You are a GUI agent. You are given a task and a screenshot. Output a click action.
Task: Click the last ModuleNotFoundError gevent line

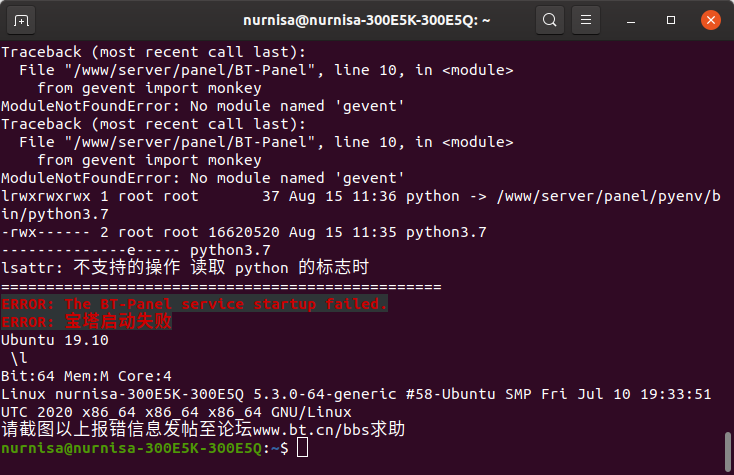tap(203, 178)
